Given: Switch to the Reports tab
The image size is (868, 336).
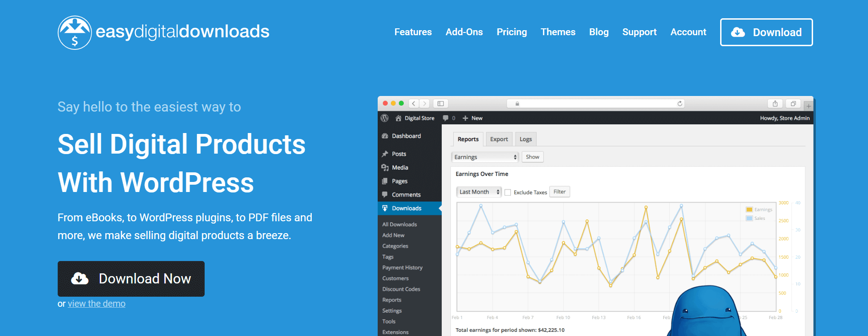Looking at the screenshot, I should tap(468, 139).
